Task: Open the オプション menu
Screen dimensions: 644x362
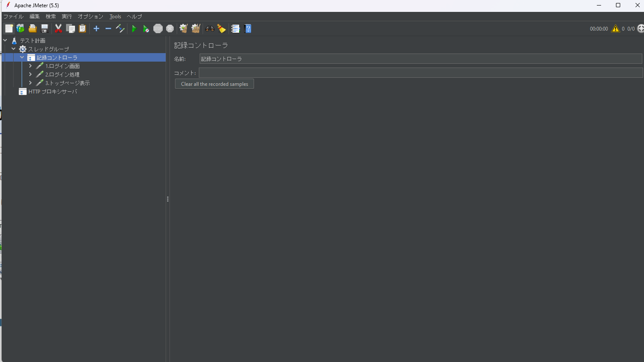Action: tap(90, 17)
